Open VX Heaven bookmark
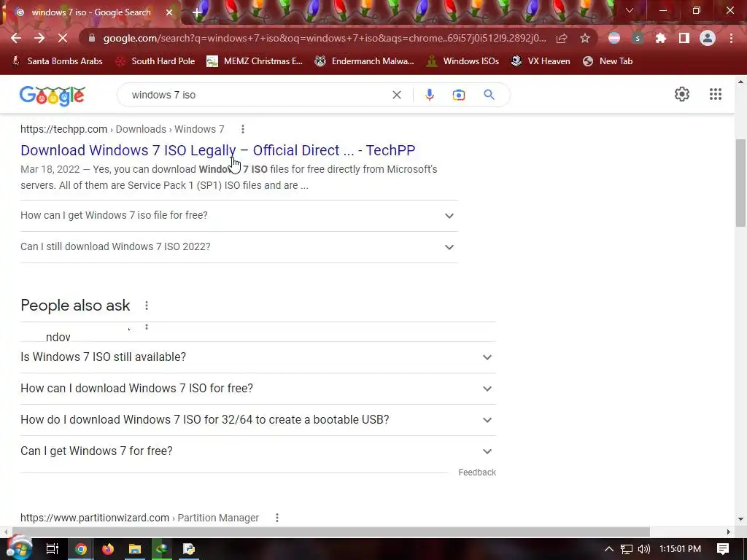Screen dimensions: 747x560 click(x=541, y=61)
